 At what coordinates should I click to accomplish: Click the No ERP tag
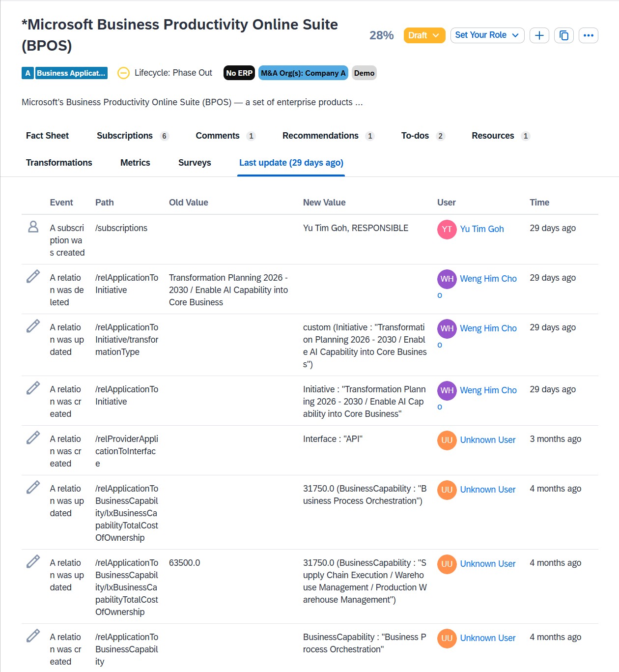click(239, 73)
